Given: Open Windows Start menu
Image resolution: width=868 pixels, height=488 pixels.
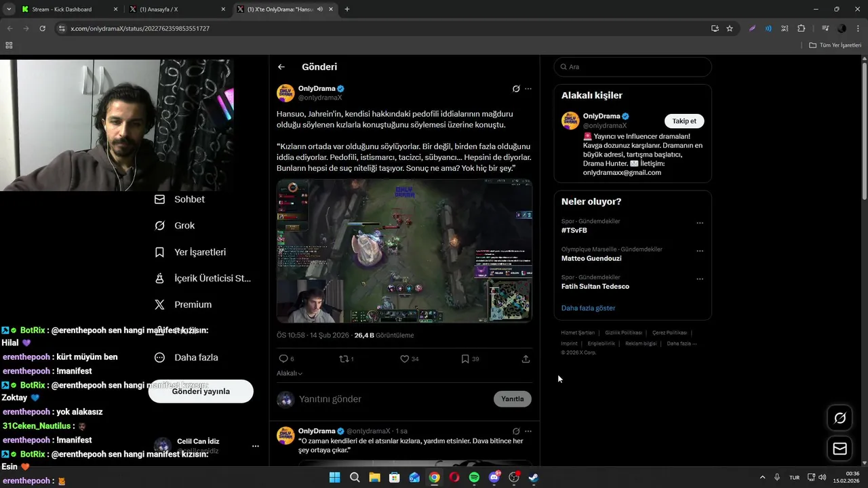Looking at the screenshot, I should click(334, 477).
